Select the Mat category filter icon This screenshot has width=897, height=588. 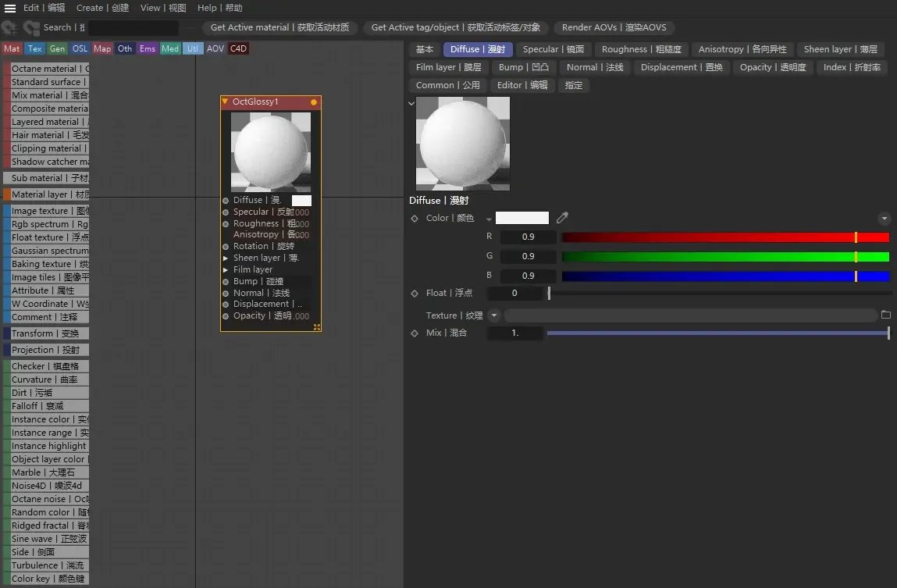point(11,48)
